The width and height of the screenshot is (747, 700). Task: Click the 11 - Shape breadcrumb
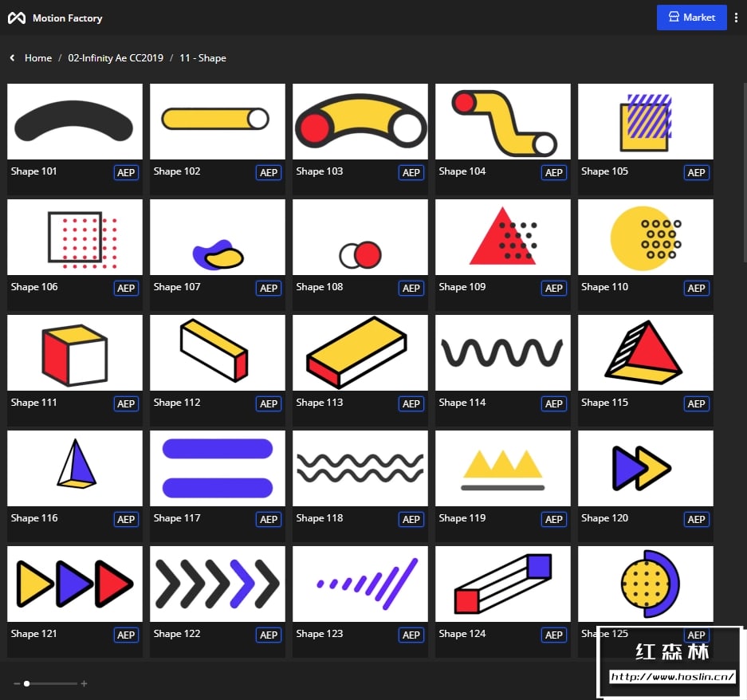pyautogui.click(x=202, y=58)
